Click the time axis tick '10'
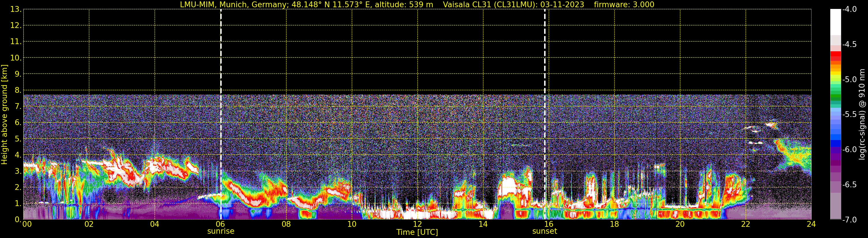 pyautogui.click(x=352, y=224)
